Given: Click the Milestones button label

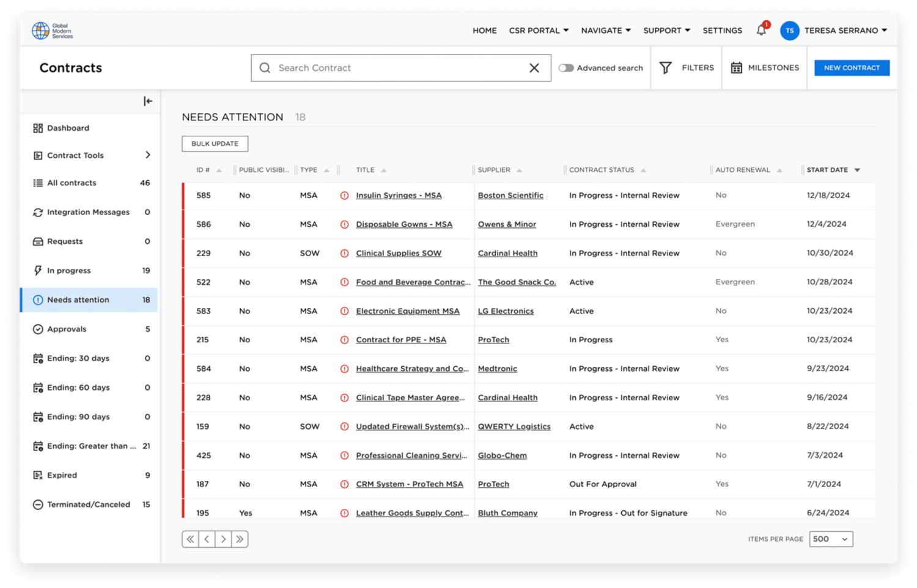Looking at the screenshot, I should tap(773, 68).
